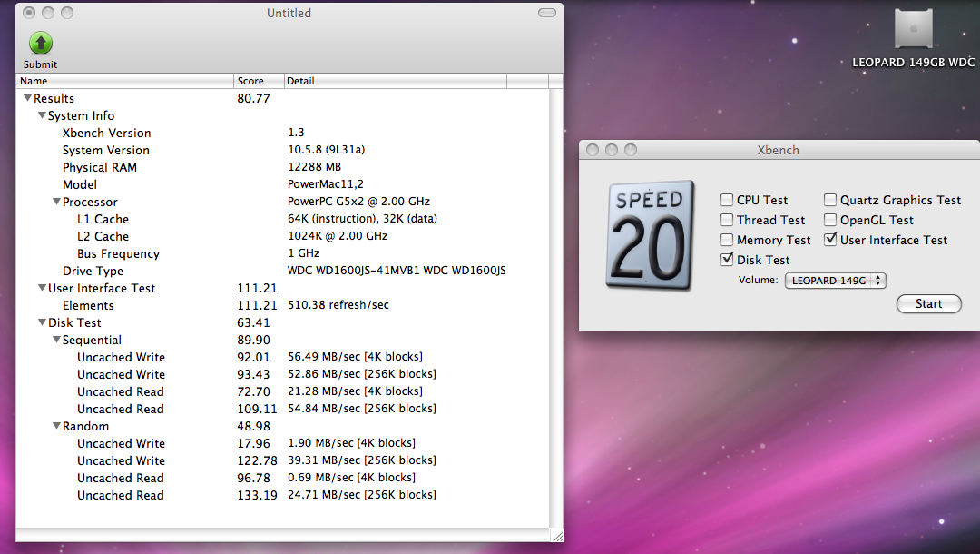The height and width of the screenshot is (554, 980).
Task: Click the Score column header
Action: pos(259,81)
